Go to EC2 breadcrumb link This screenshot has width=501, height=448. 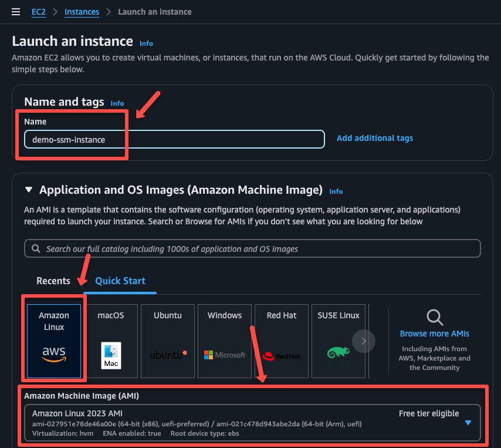pyautogui.click(x=39, y=12)
